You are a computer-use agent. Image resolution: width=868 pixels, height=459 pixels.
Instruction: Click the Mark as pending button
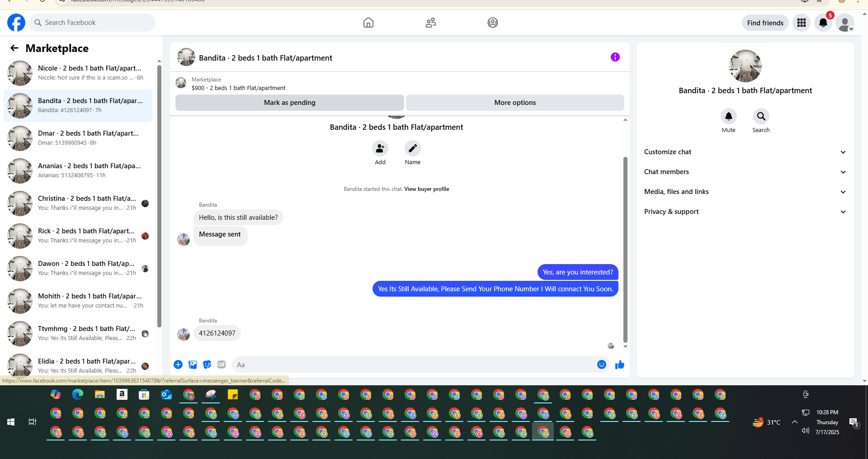pos(290,103)
